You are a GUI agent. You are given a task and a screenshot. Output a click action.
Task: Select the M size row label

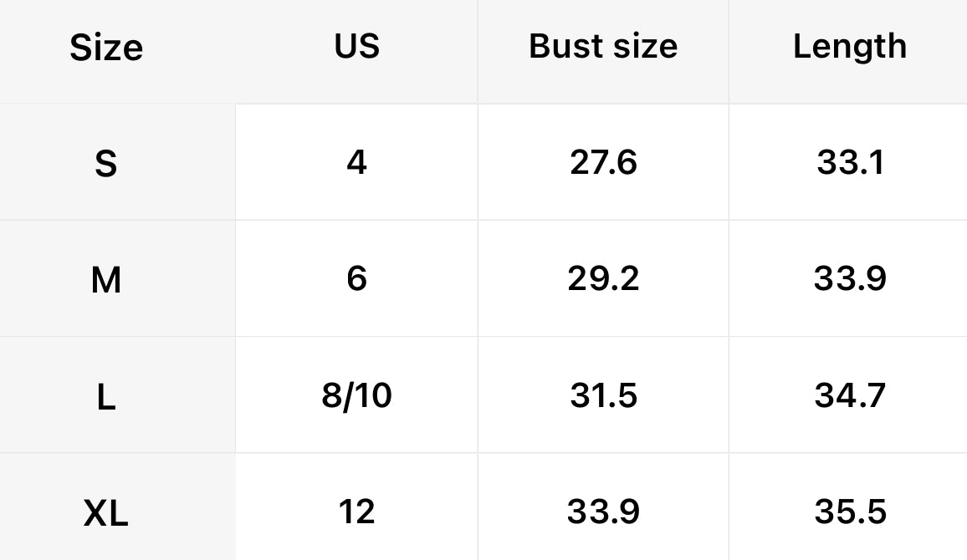(x=106, y=280)
